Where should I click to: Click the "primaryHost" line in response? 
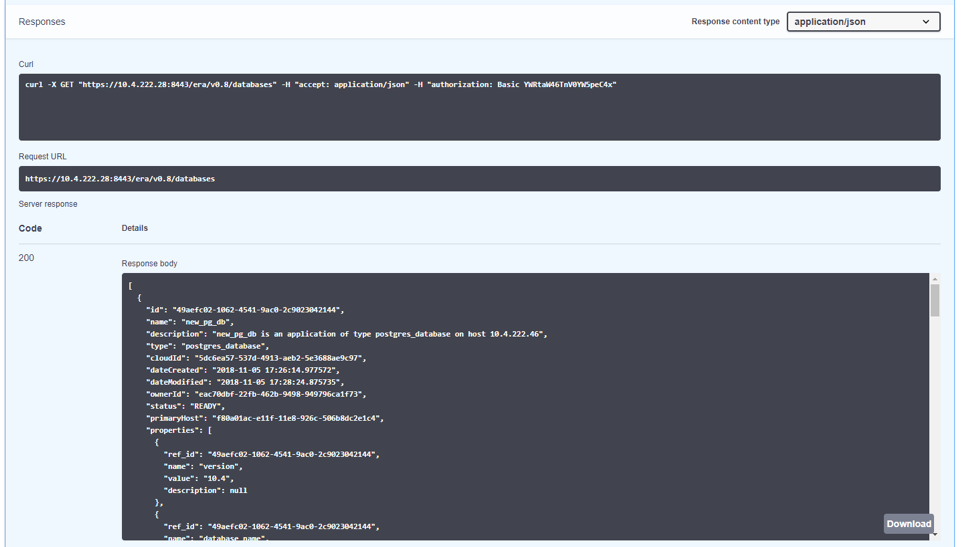(265, 418)
